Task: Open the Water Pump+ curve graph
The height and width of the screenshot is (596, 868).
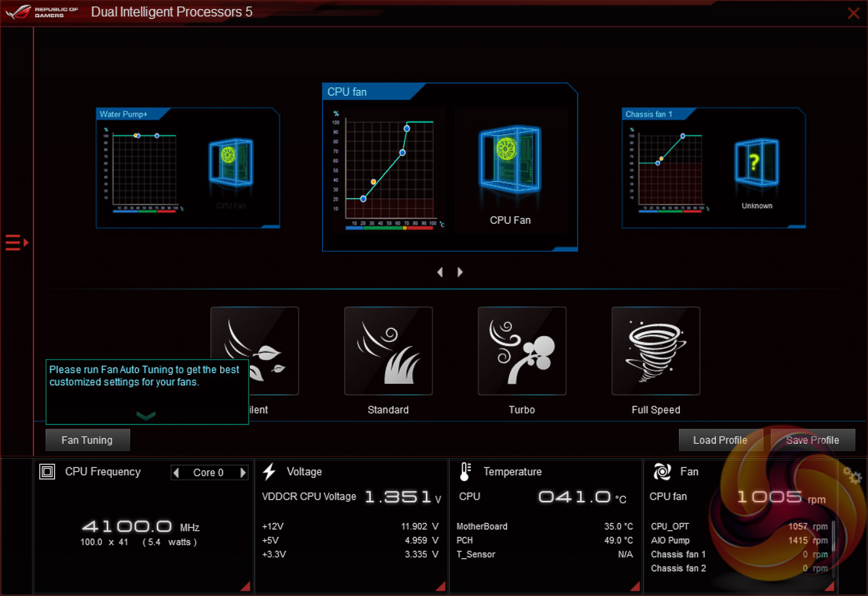Action: click(144, 169)
